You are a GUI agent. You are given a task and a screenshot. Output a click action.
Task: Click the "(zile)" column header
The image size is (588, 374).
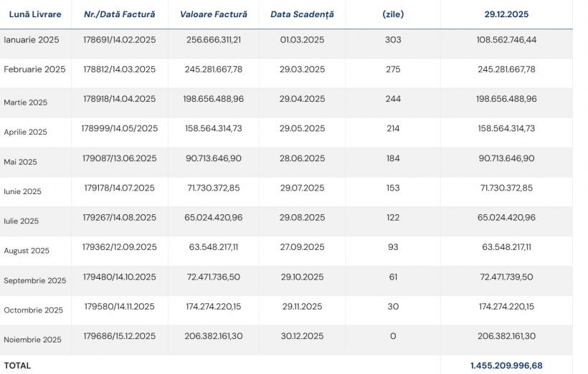pyautogui.click(x=393, y=14)
